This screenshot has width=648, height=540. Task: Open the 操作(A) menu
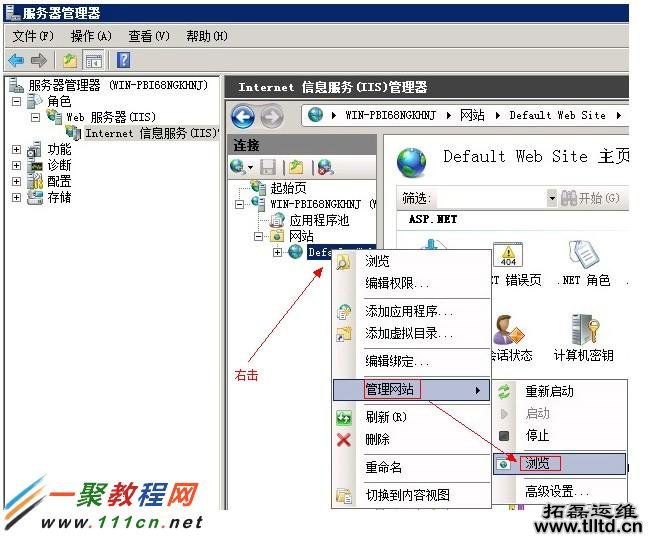(91, 36)
